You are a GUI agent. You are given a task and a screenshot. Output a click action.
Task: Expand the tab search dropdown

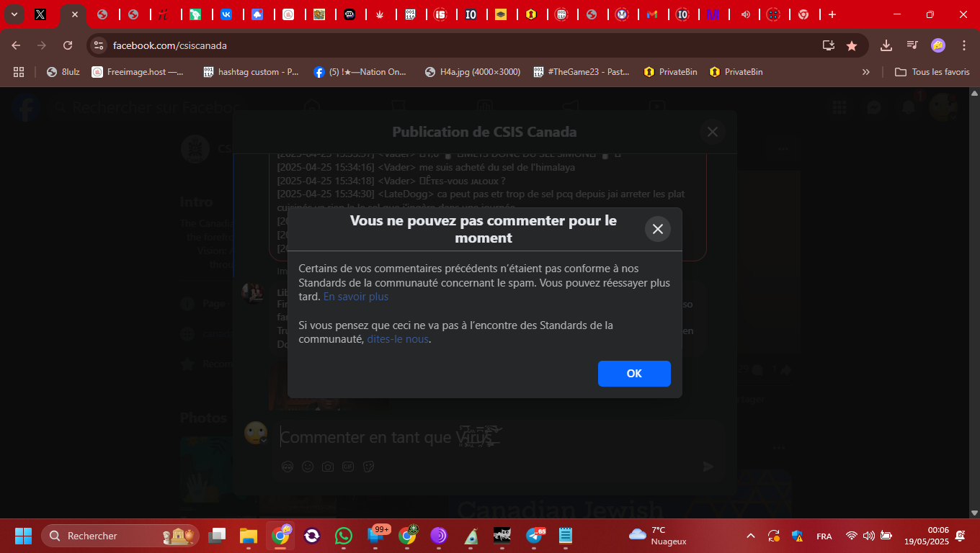coord(14,14)
